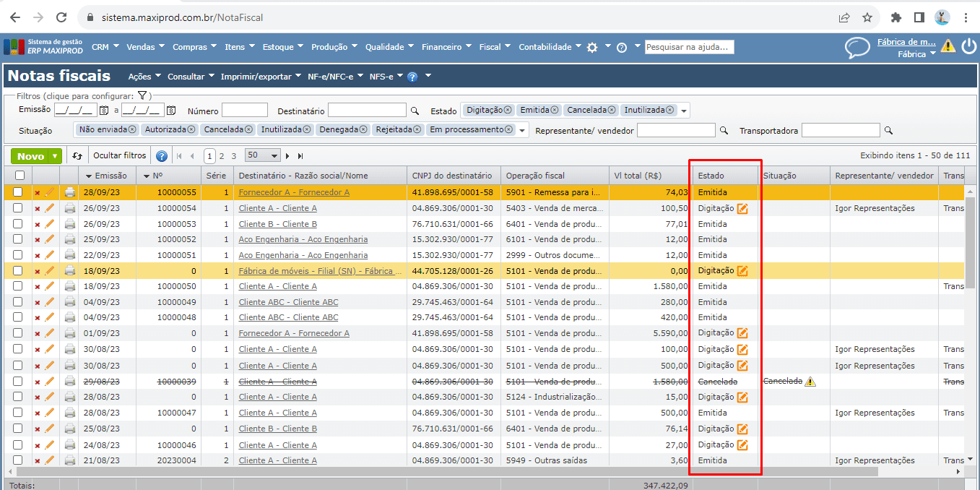Open the Aco Engenharia recipient link
Image resolution: width=980 pixels, height=490 pixels.
pyautogui.click(x=303, y=239)
